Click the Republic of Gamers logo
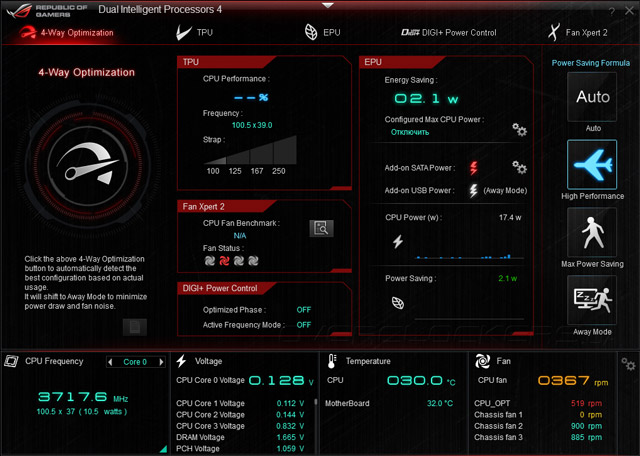640x456 pixels. [46, 11]
